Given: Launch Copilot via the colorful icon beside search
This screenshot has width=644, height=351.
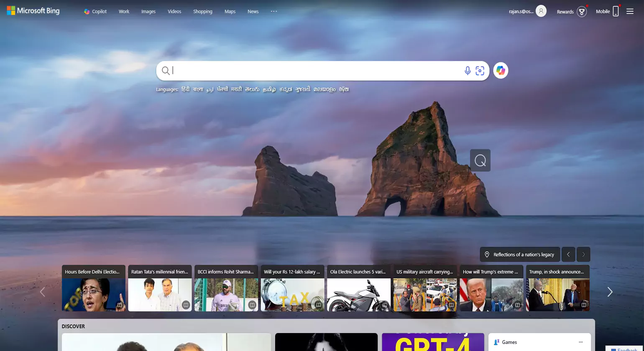Looking at the screenshot, I should coord(501,70).
